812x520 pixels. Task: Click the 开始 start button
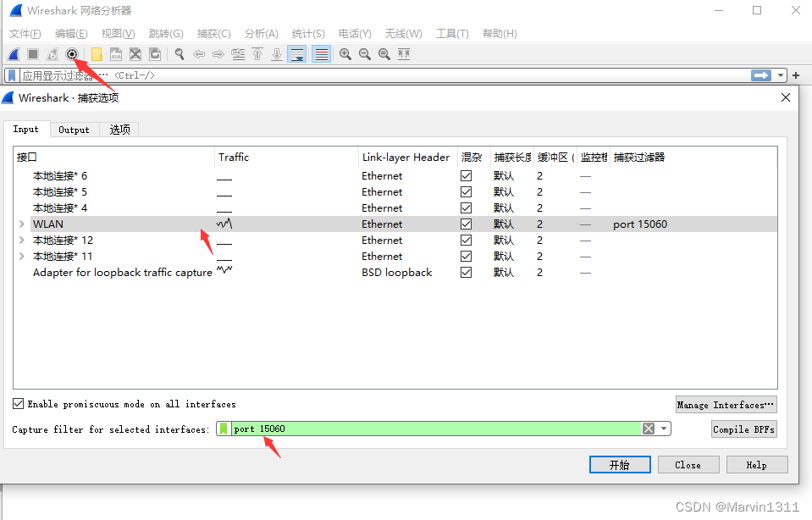(x=619, y=465)
